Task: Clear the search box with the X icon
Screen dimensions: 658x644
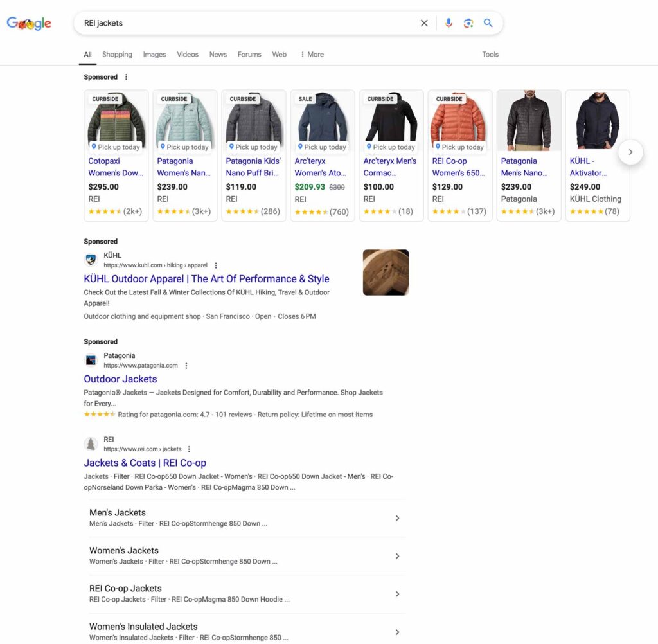Action: coord(424,22)
